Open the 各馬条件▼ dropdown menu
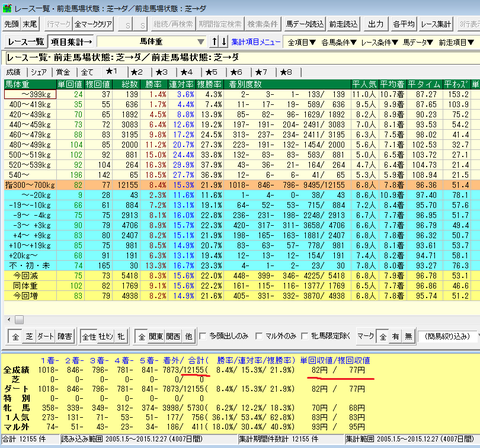480x448 pixels. click(x=339, y=42)
